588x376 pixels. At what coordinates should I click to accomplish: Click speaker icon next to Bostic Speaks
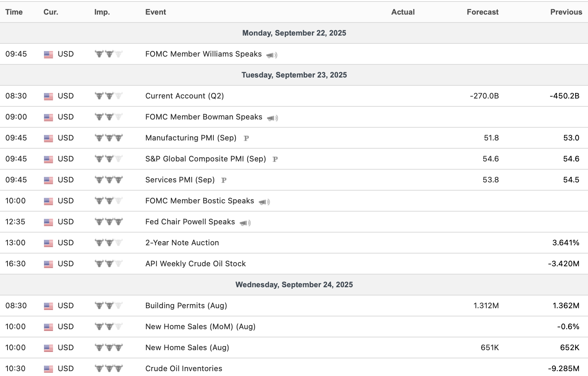pos(264,202)
